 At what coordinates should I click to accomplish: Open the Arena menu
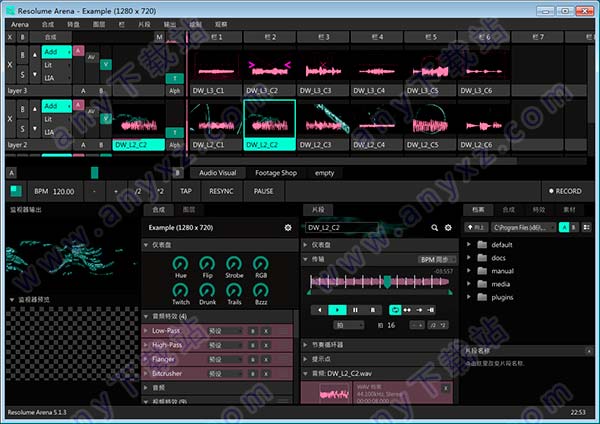tap(20, 24)
